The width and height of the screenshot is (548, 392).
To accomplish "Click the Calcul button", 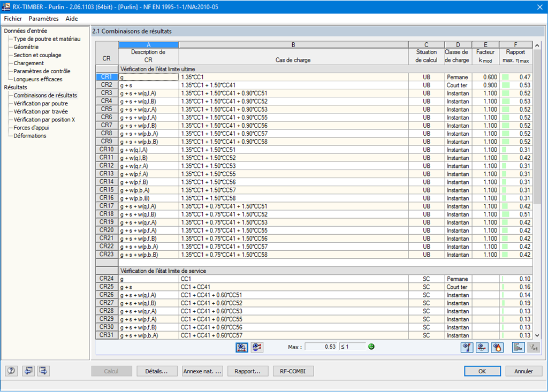I will click(111, 371).
